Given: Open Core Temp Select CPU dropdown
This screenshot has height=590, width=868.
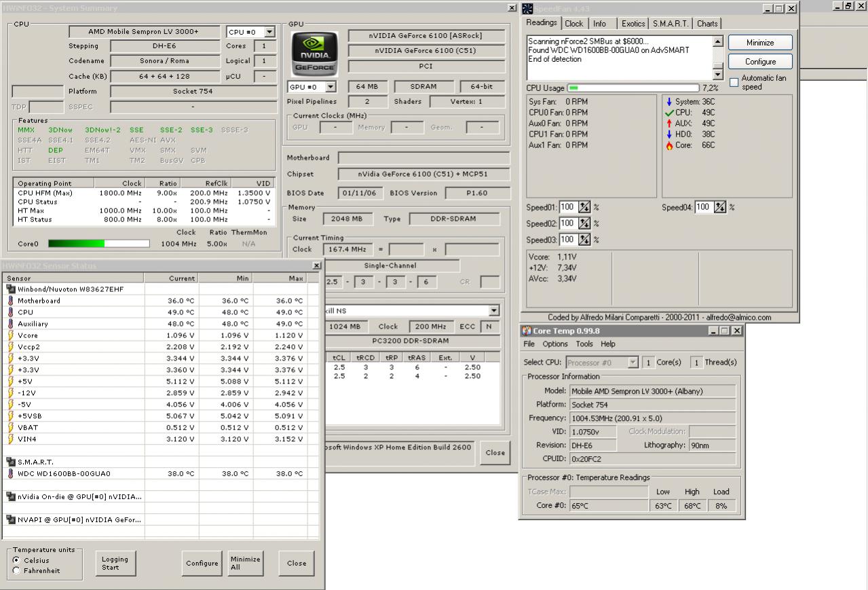Looking at the screenshot, I should tap(633, 363).
